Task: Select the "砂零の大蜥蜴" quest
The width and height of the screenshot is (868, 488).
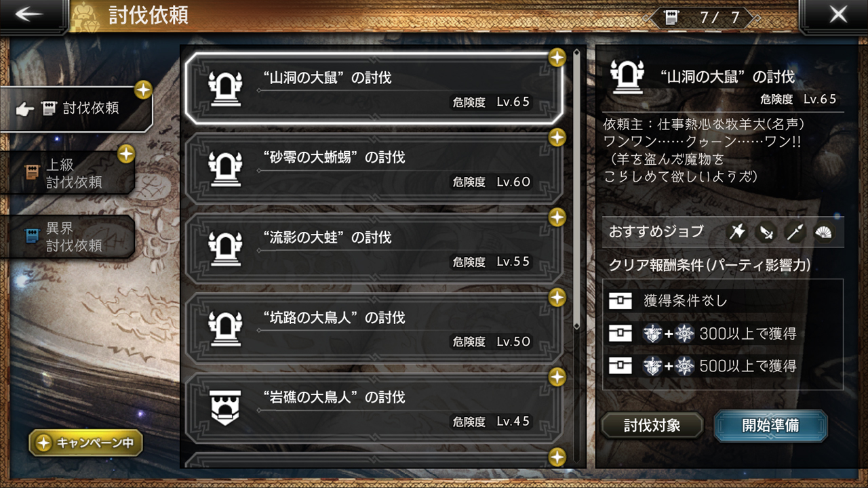Action: [374, 169]
